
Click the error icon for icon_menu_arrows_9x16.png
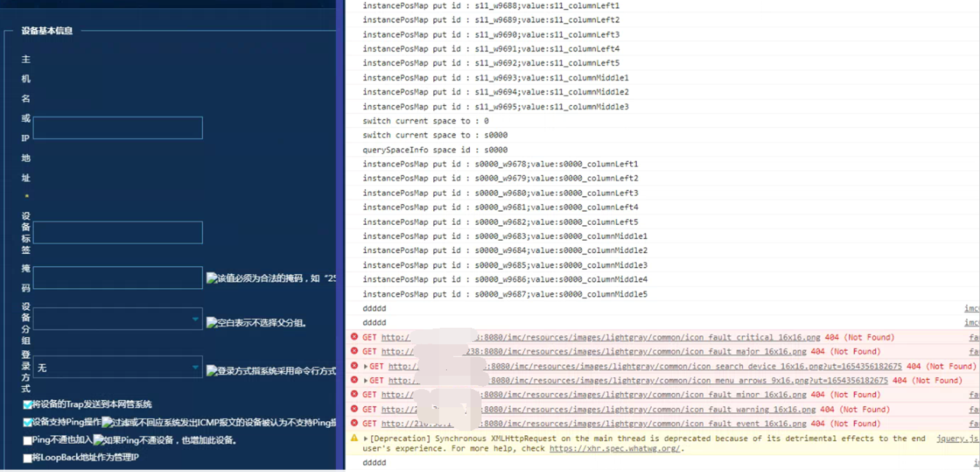354,380
